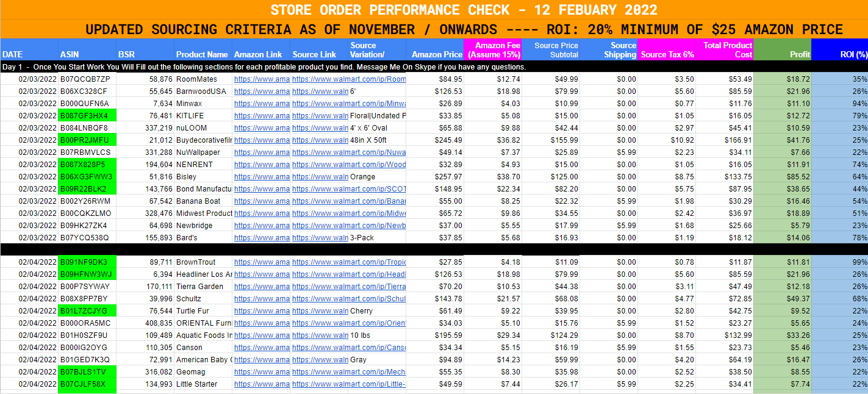
Task: Select the Source Link header cell
Action: [x=319, y=49]
